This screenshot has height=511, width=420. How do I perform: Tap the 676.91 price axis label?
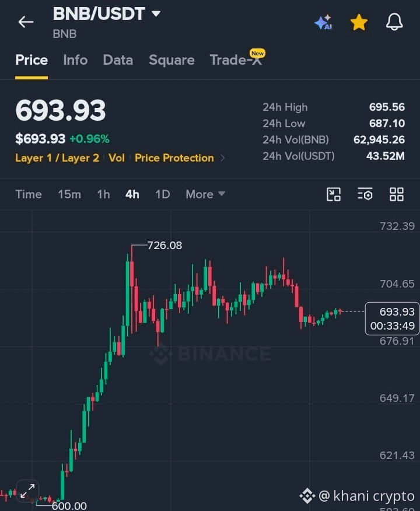(x=397, y=341)
